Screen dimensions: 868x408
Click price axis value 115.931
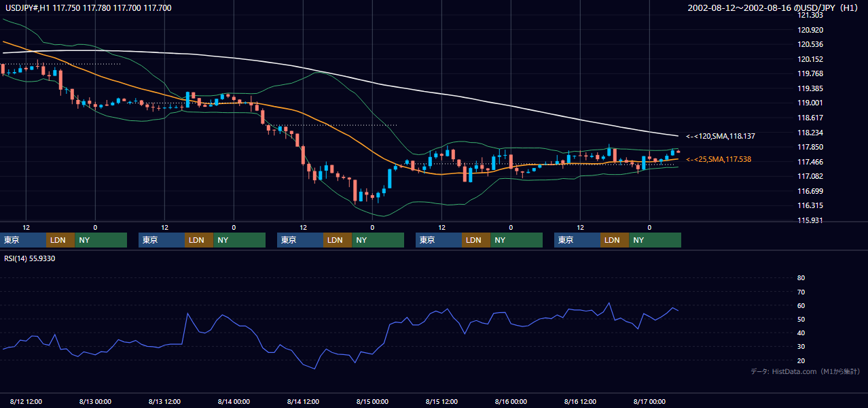(810, 220)
